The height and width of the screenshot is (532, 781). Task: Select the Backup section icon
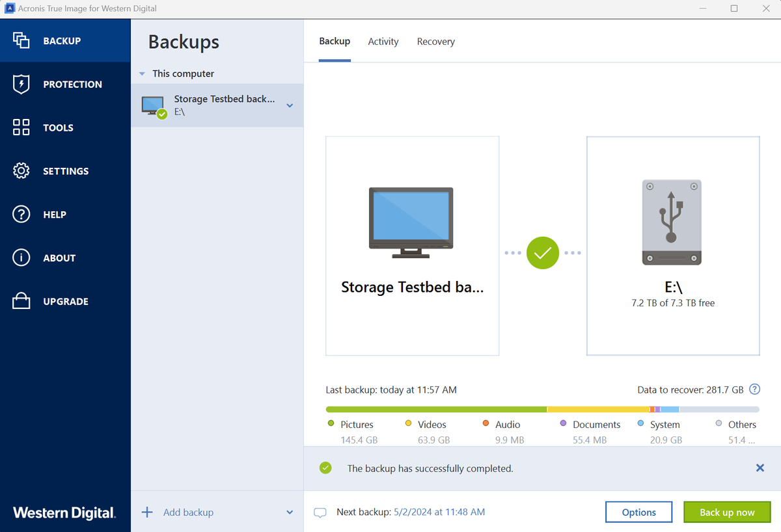(x=21, y=40)
